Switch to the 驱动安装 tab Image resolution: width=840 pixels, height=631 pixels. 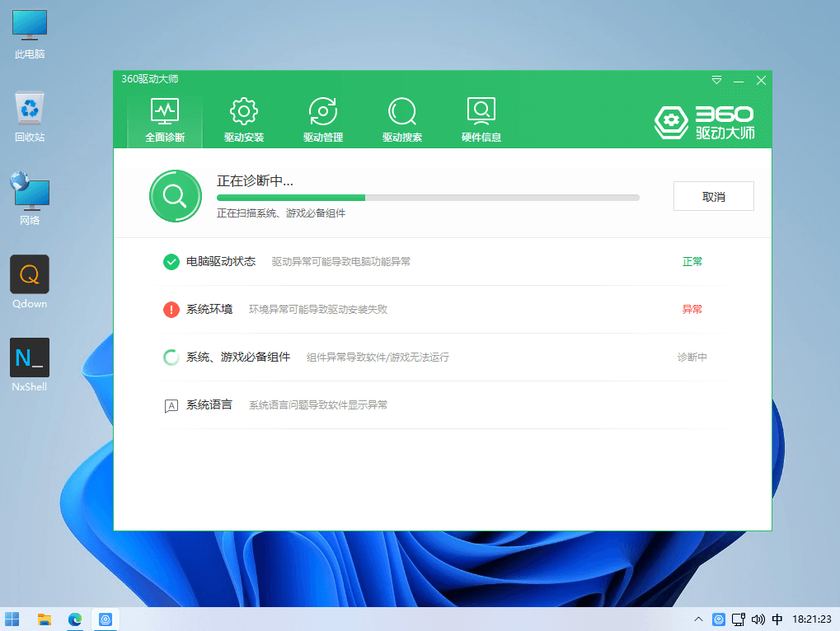coord(244,120)
